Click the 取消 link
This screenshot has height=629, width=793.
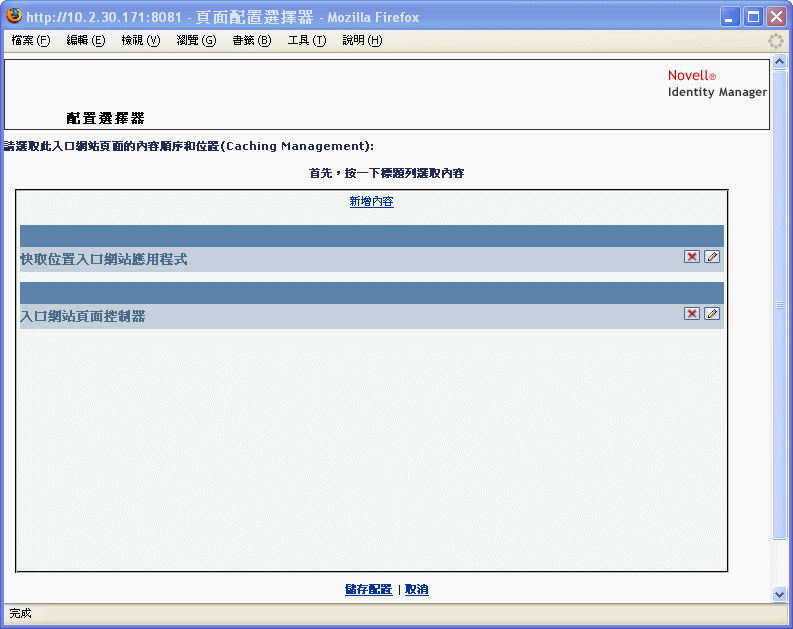click(417, 589)
